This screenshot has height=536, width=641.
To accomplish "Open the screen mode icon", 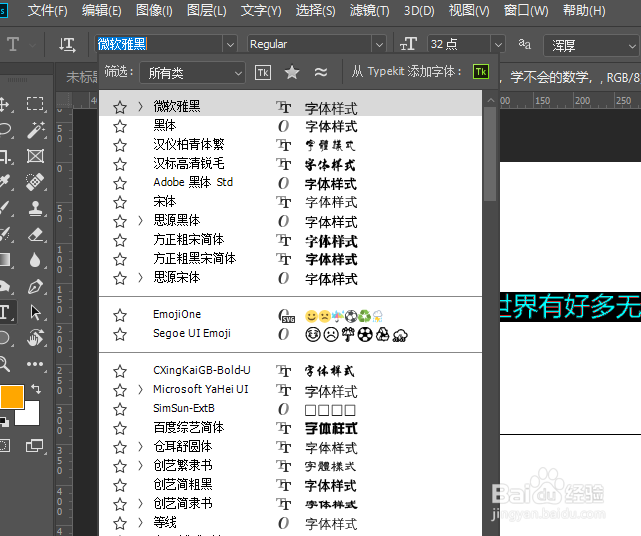I will pyautogui.click(x=34, y=445).
